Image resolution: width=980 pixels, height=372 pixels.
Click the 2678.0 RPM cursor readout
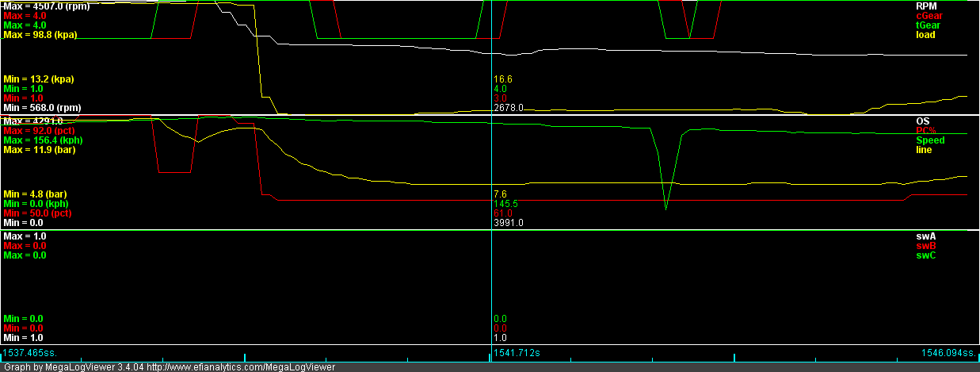(508, 107)
